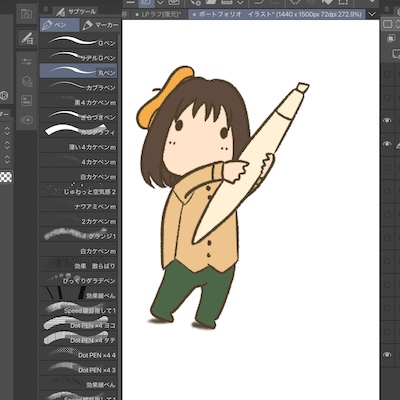Image resolution: width=400 pixels, height=400 pixels.
Task: Click the transparent checkerboard color swatch
Action: [x=6, y=177]
